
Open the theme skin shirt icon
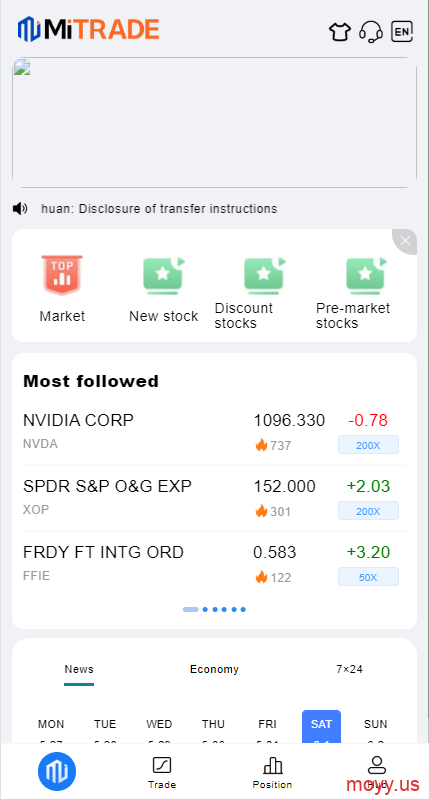click(x=340, y=32)
